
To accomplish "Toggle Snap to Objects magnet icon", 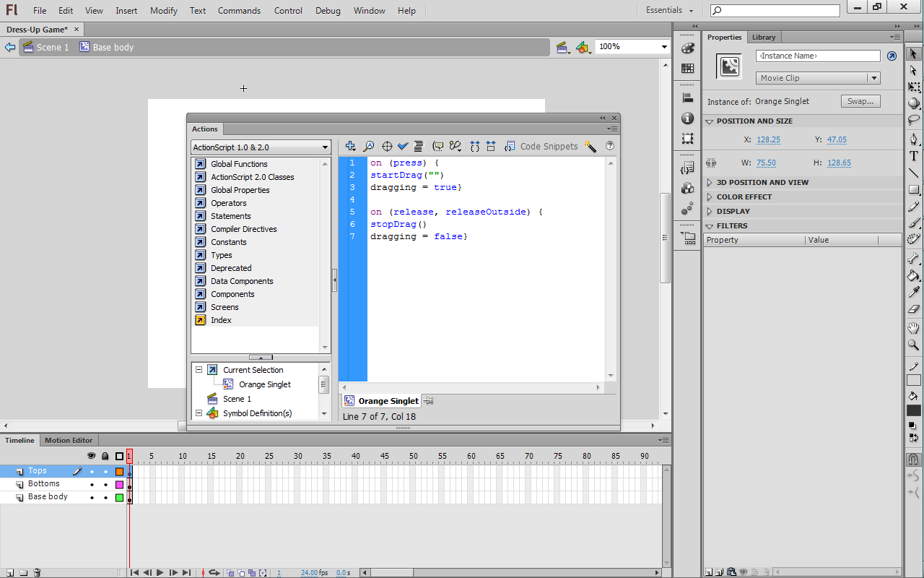I will click(x=914, y=460).
